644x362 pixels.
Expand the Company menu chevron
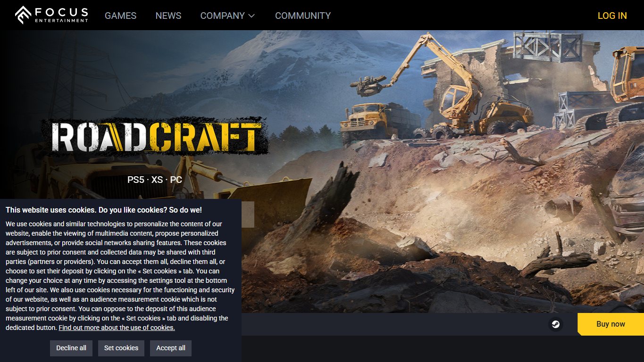(x=251, y=16)
